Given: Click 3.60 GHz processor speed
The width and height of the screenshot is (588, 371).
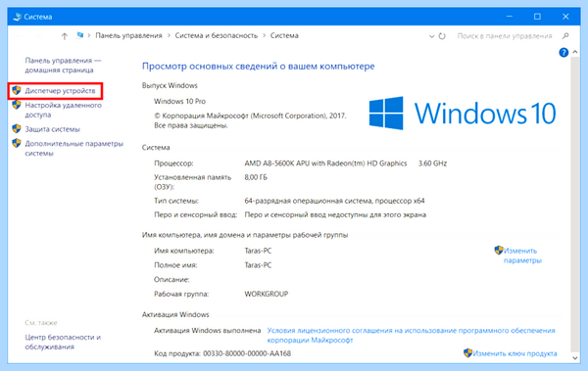Looking at the screenshot, I should [432, 163].
